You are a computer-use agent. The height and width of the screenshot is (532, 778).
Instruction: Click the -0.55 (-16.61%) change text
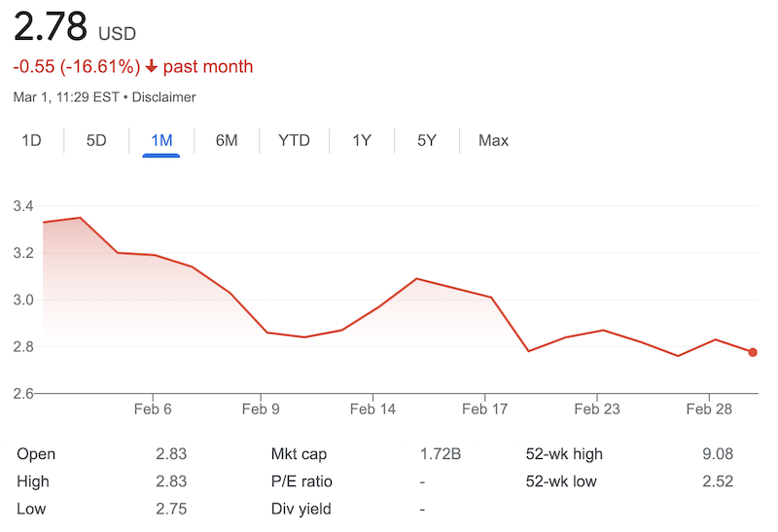tap(76, 67)
